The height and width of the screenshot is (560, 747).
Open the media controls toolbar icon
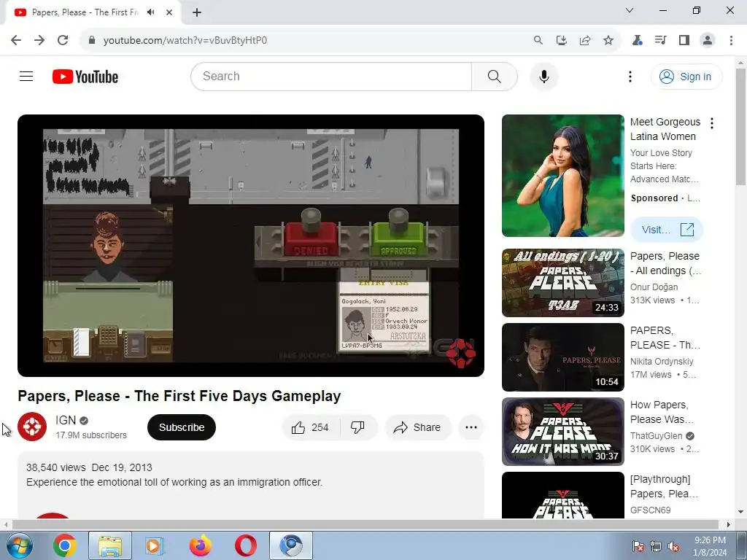tap(660, 40)
